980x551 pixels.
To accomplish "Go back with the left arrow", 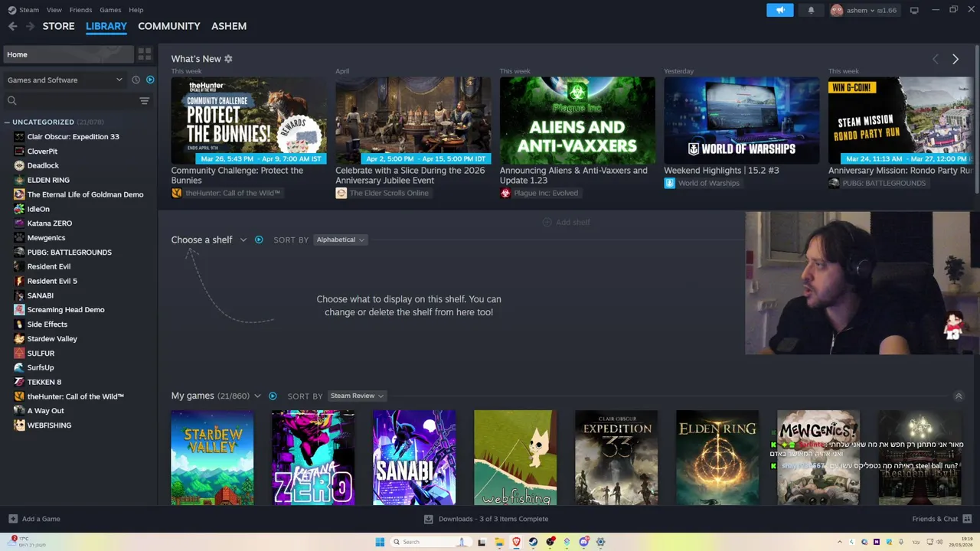I will coord(12,26).
